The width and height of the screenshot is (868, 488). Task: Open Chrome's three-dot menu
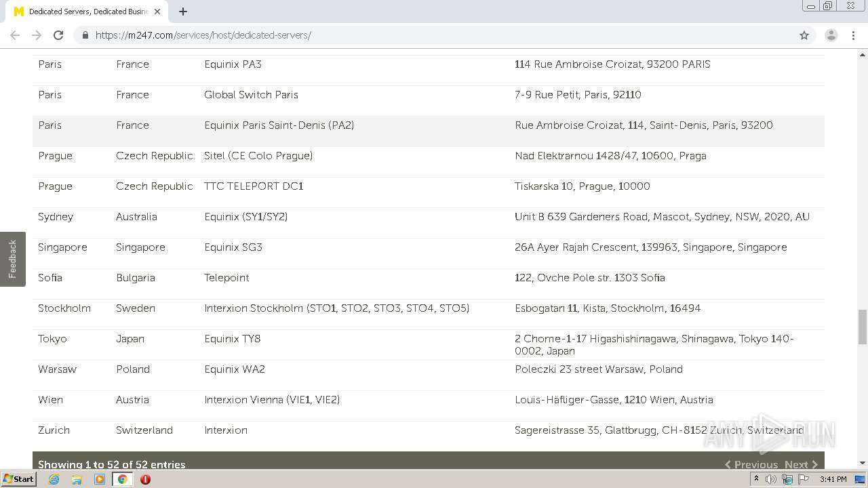point(853,35)
